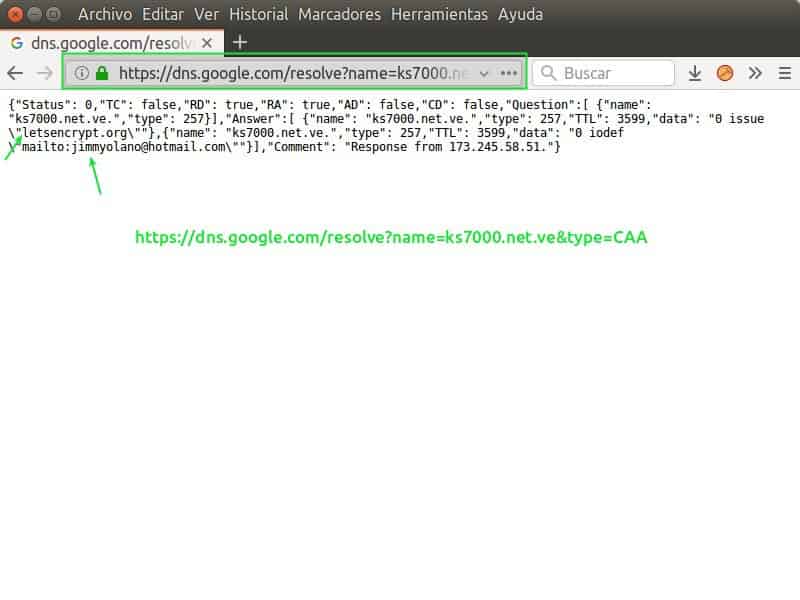The height and width of the screenshot is (600, 800).
Task: Open the Ver menu
Action: 206,14
